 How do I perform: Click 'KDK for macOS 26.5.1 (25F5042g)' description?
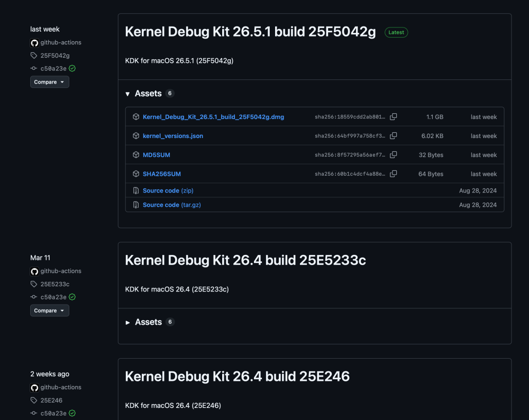(179, 61)
